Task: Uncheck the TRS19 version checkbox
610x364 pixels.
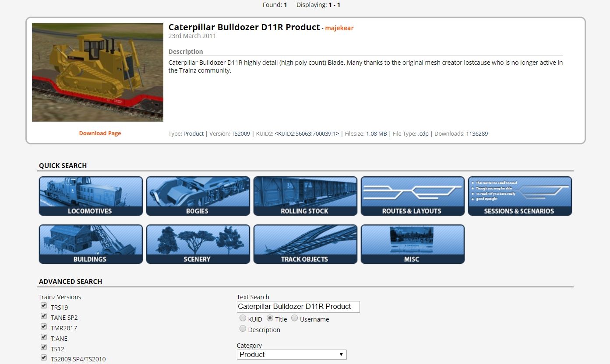Action: coord(44,306)
